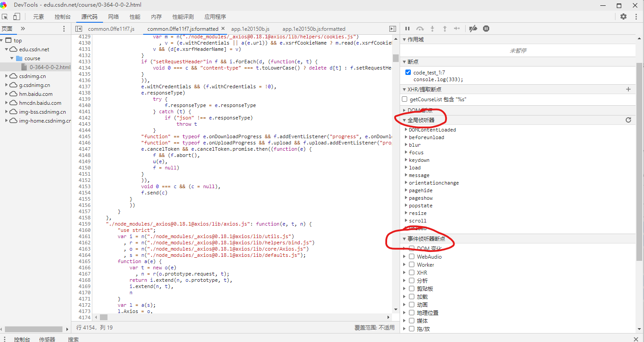
Task: Collapse the 断点 section
Action: coord(404,62)
